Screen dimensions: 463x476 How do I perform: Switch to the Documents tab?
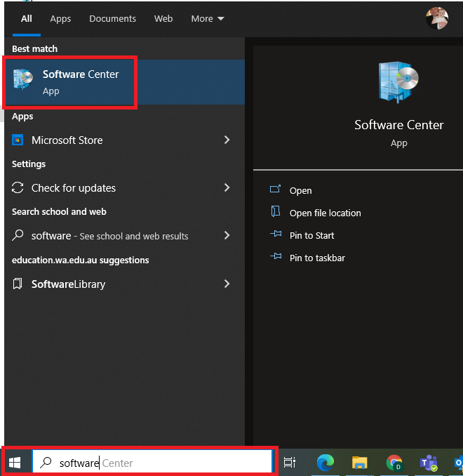[x=112, y=19]
